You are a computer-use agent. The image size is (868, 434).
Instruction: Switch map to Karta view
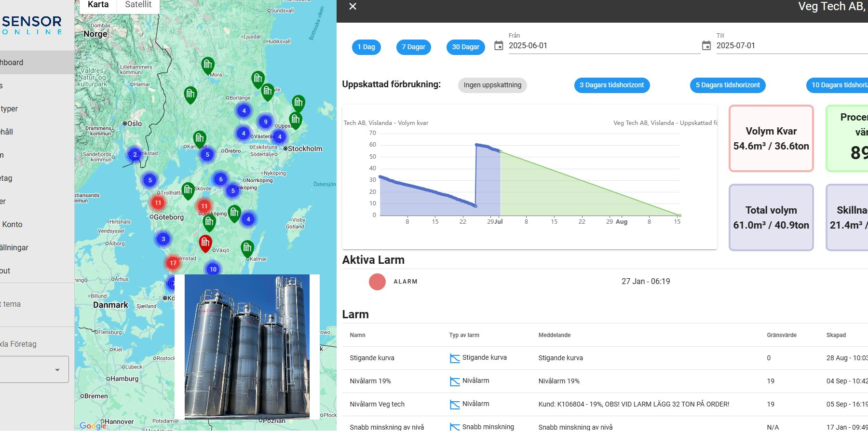click(98, 5)
